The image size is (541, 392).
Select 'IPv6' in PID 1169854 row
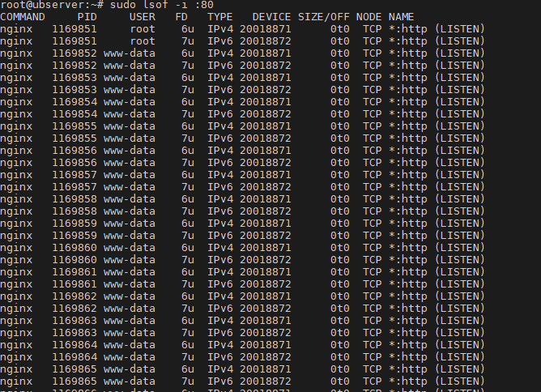[220, 114]
